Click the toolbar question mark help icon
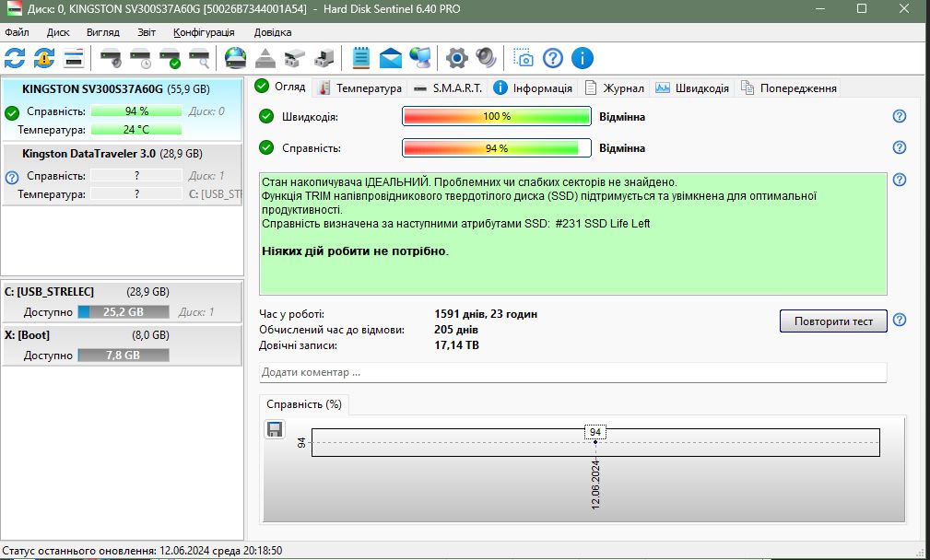 (553, 58)
